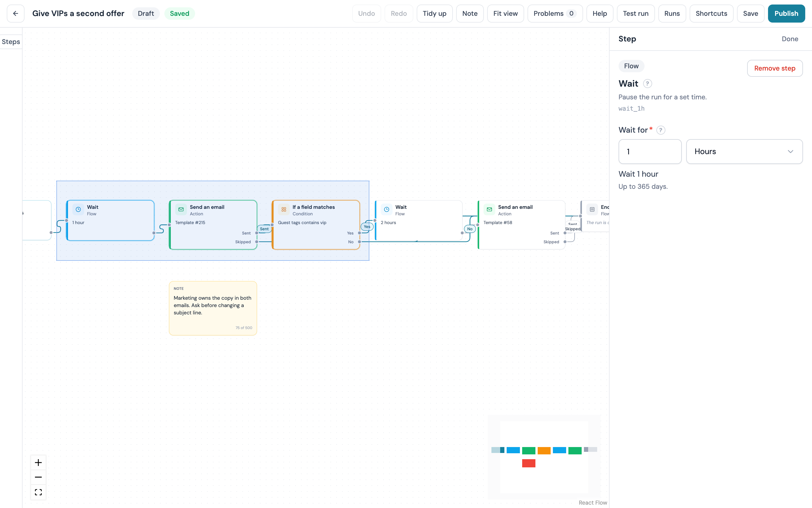This screenshot has height=508, width=812.
Task: Click Remove step button
Action: tap(775, 68)
